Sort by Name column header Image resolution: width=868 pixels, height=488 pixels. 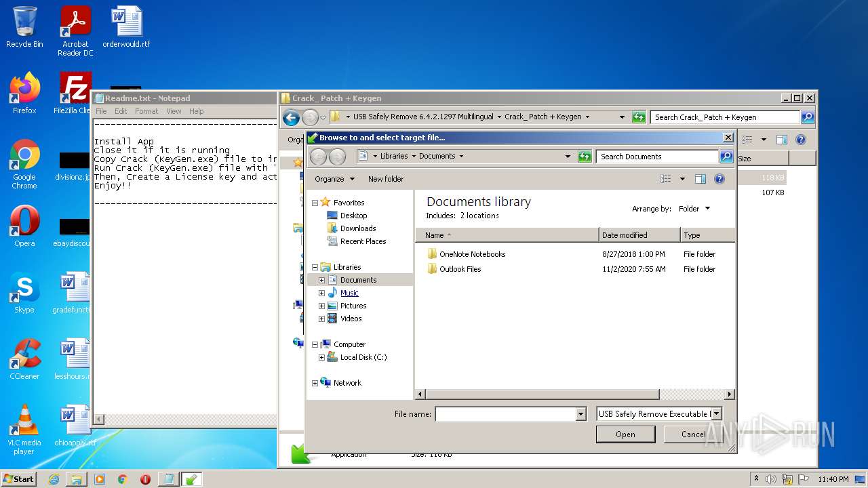507,235
